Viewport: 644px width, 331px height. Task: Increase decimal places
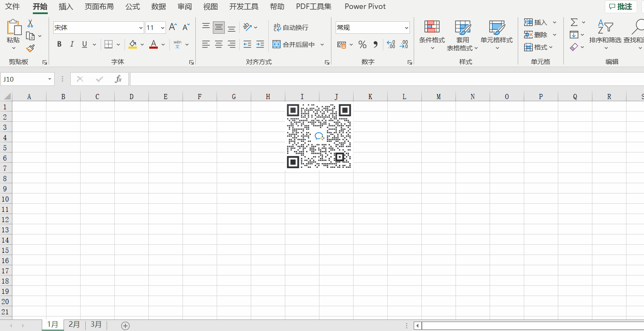coord(391,44)
